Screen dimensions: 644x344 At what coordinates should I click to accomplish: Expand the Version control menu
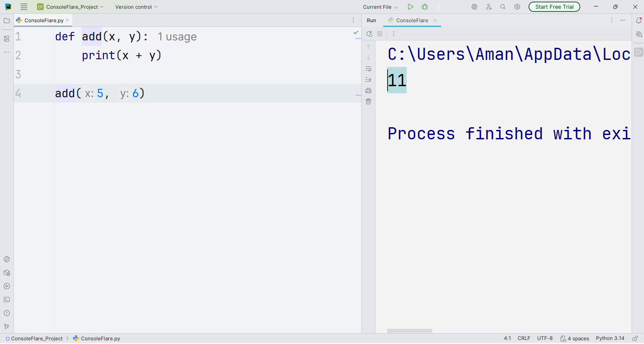click(136, 7)
